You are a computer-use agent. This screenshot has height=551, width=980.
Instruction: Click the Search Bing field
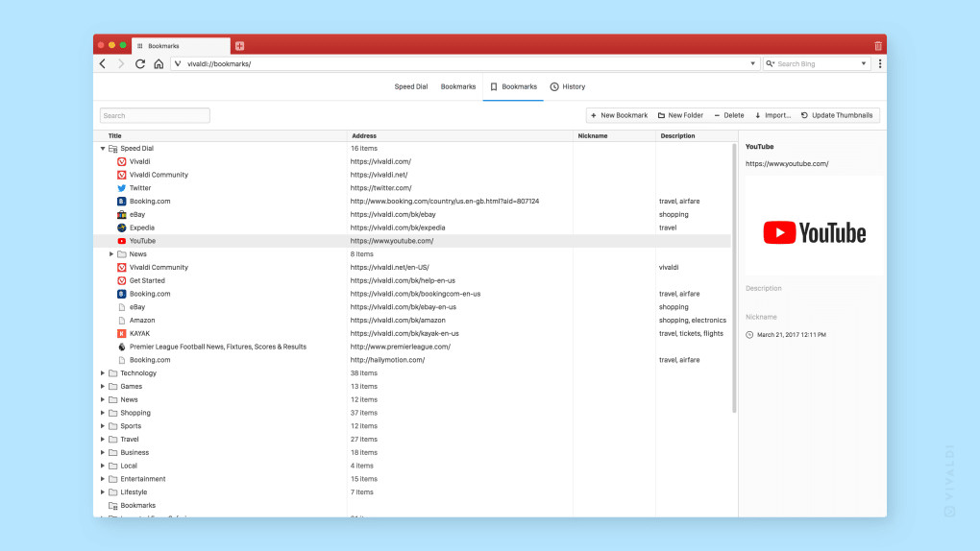[x=817, y=63]
